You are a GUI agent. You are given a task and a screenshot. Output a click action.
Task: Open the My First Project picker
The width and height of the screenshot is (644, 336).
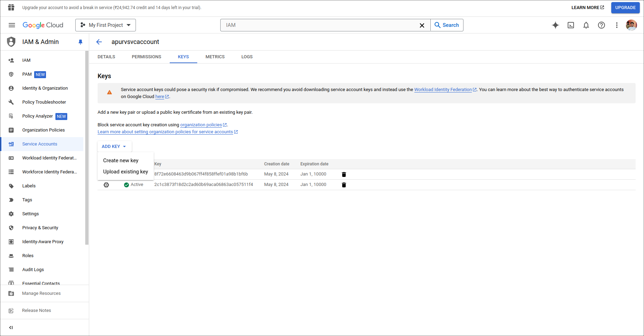(105, 25)
